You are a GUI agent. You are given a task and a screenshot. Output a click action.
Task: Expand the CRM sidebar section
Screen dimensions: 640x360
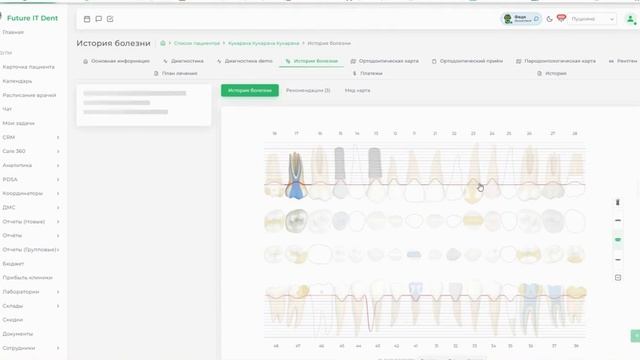(x=31, y=138)
